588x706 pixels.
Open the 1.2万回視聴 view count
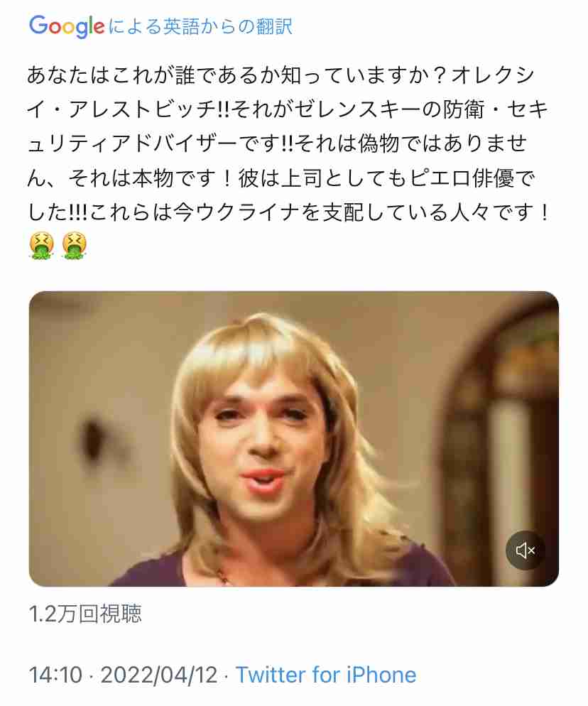[x=85, y=614]
